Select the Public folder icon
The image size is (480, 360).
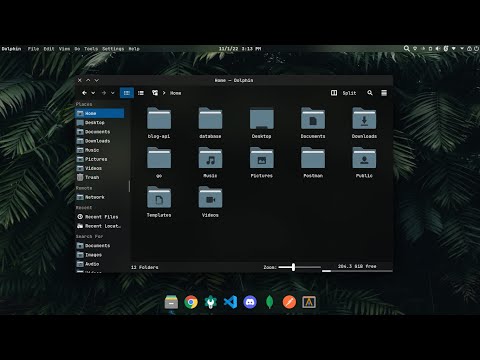pyautogui.click(x=364, y=158)
